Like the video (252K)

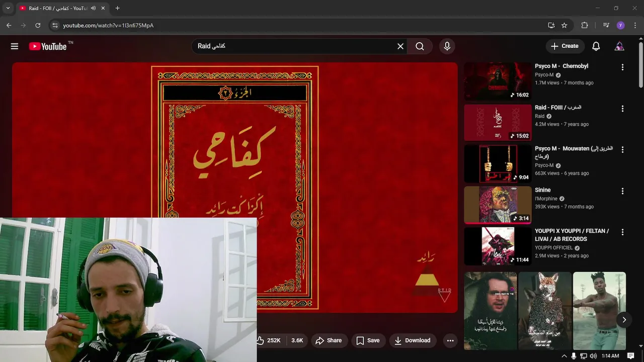coord(269,340)
